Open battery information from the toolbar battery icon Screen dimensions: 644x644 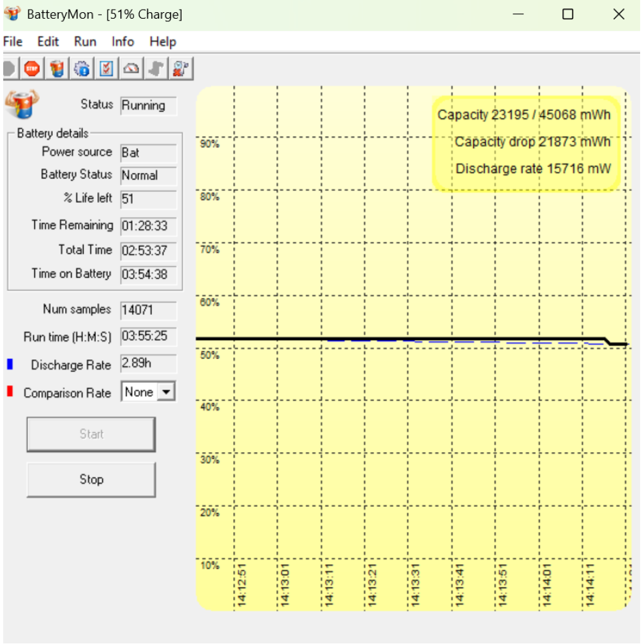tap(57, 68)
